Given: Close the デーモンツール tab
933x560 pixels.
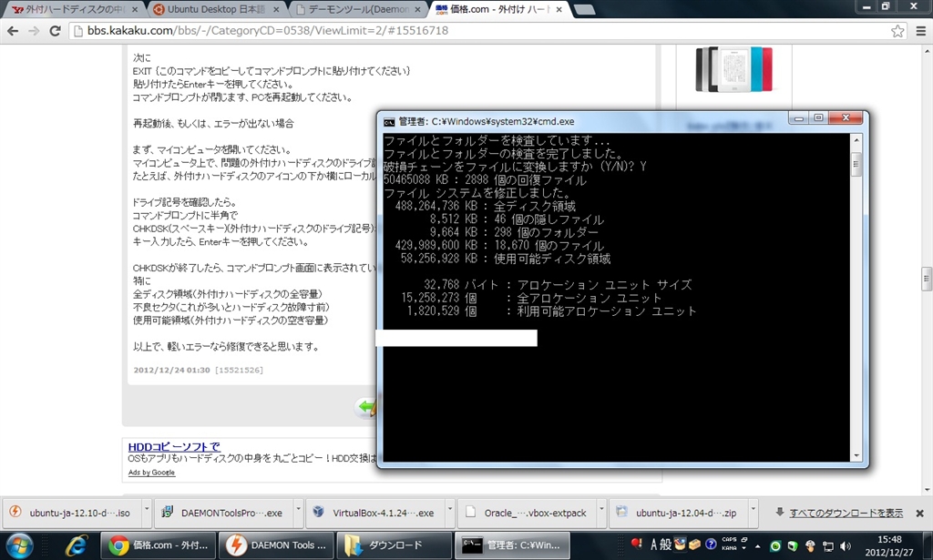Looking at the screenshot, I should 418,9.
